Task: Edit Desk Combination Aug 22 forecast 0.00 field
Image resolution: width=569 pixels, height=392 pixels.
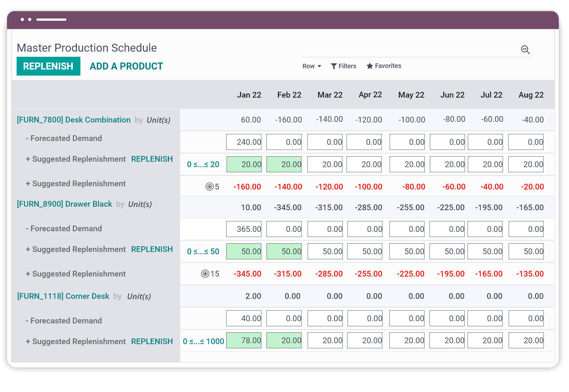Action: click(x=526, y=142)
